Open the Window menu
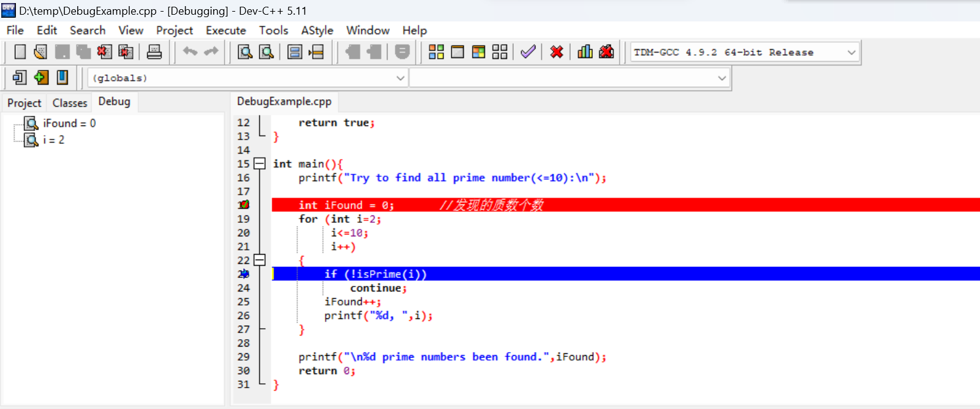 368,30
